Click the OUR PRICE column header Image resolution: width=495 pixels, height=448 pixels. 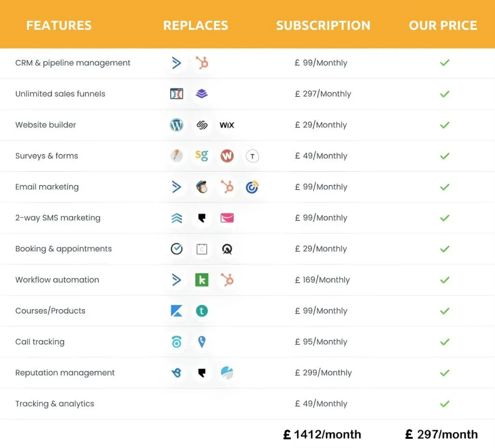coord(443,25)
